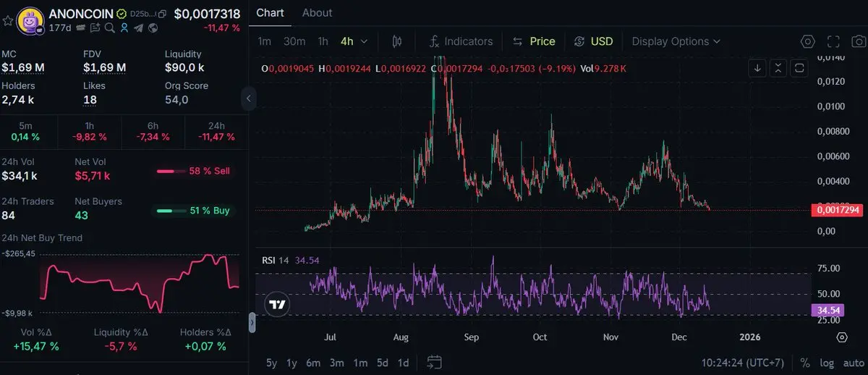Viewport: 868px width, 375px height.
Task: Select the 30m chart interval
Action: tap(294, 41)
